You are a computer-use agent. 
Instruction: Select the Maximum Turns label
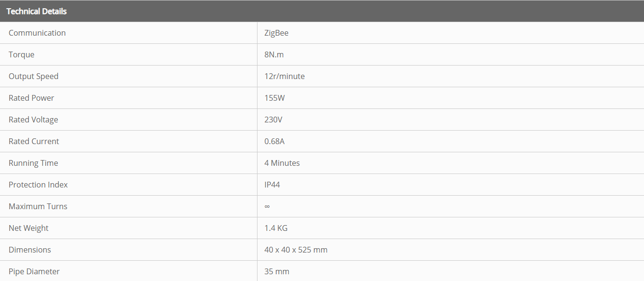point(38,206)
